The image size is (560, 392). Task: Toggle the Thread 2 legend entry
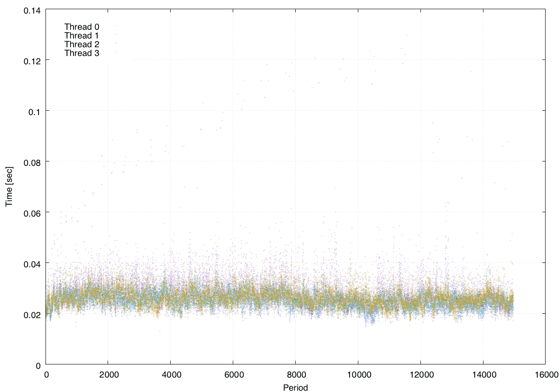point(82,44)
